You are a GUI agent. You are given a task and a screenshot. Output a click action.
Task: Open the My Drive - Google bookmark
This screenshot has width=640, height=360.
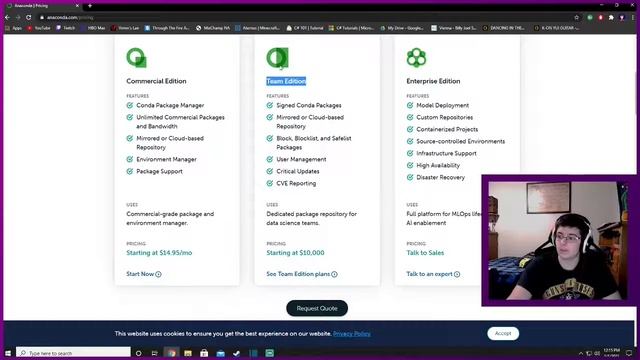pos(402,28)
